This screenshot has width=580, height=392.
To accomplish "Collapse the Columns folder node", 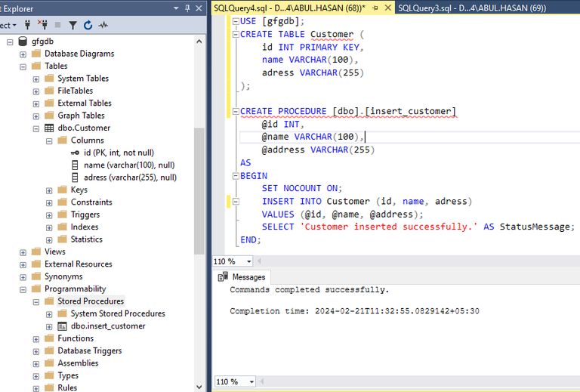I will click(49, 141).
